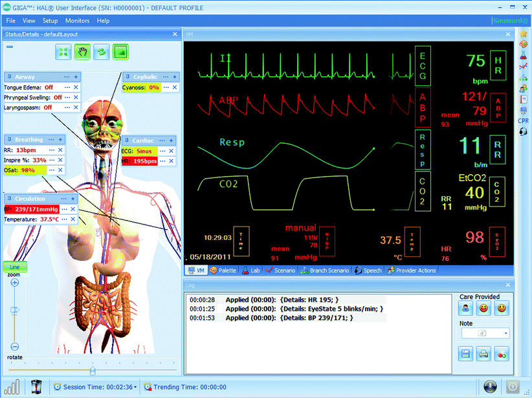Image resolution: width=532 pixels, height=398 pixels.
Task: Open the Note dropdown
Action: pos(505,333)
